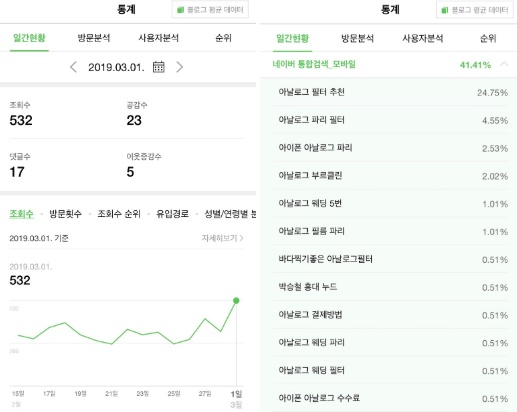The height and width of the screenshot is (412, 517).
Task: Collapse 네이버 통합검색_모바일 section chevron
Action: (x=504, y=64)
